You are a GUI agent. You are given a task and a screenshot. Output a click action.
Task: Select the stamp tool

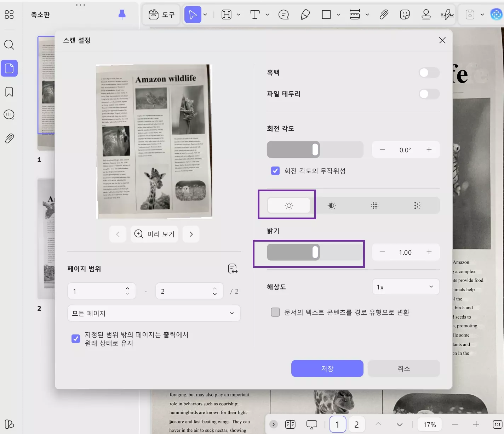tap(426, 14)
